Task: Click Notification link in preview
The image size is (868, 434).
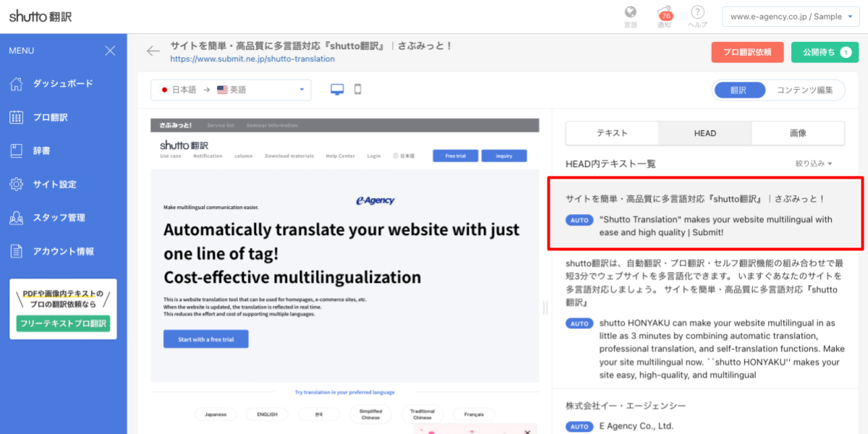Action: click(x=208, y=156)
